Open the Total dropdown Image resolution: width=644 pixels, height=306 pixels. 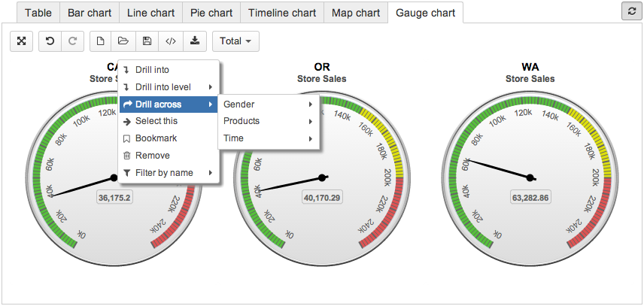pyautogui.click(x=235, y=41)
